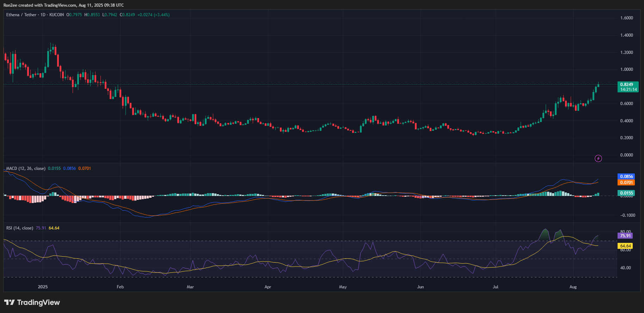Click the 1D interval in chart title

pyautogui.click(x=43, y=15)
